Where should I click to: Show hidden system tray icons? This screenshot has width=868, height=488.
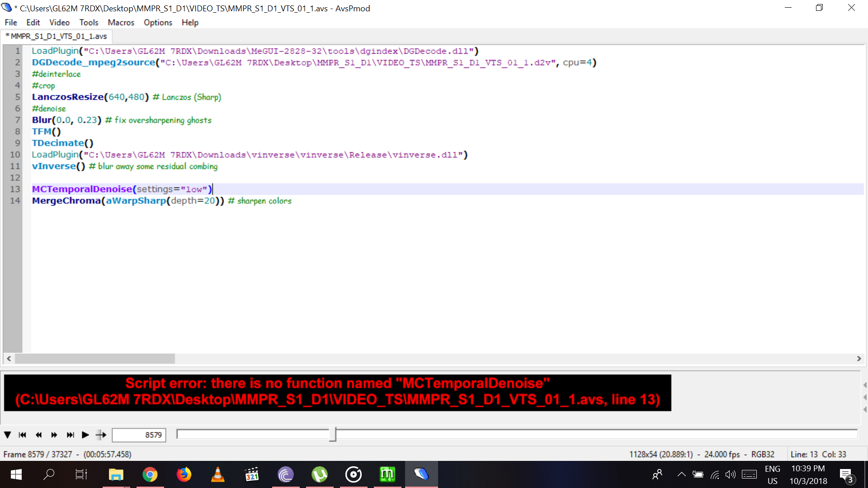681,474
